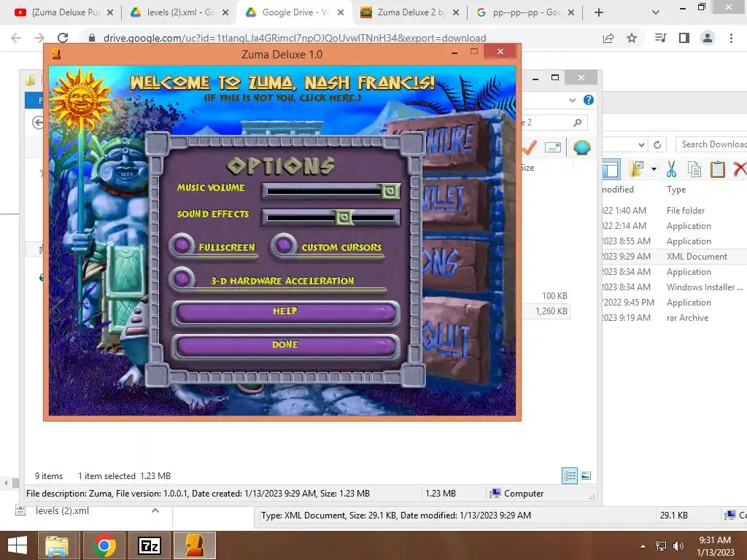Refresh the Downloads folder view
The image size is (747, 560).
[x=657, y=145]
